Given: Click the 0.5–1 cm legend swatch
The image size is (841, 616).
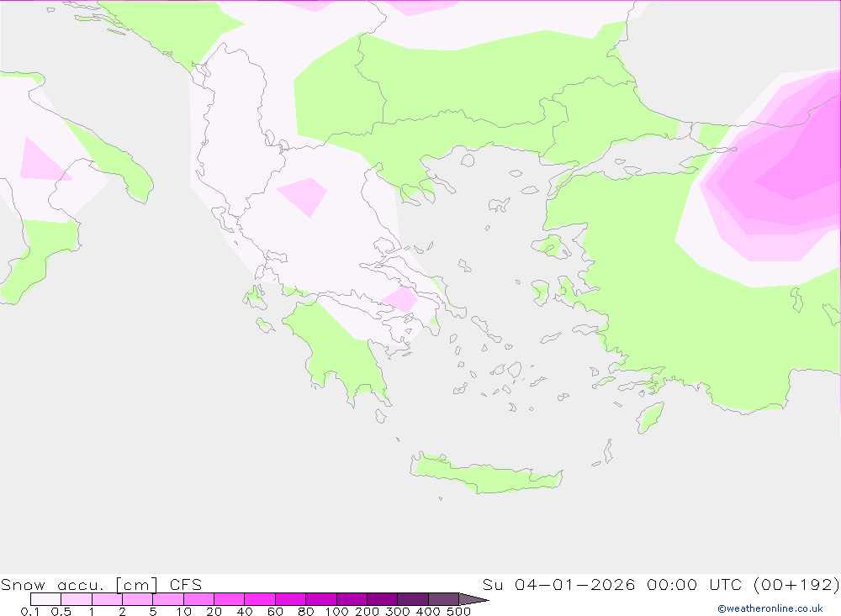Looking at the screenshot, I should pyautogui.click(x=77, y=599).
